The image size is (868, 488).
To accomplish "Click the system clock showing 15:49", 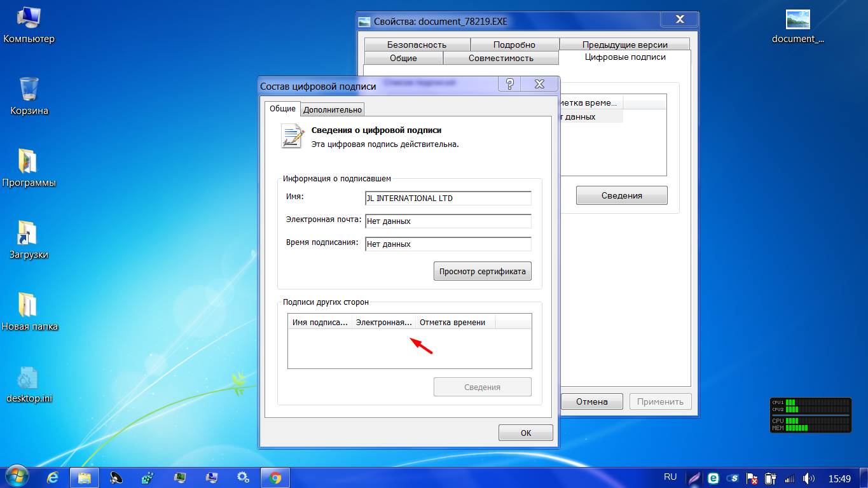I will [839, 478].
